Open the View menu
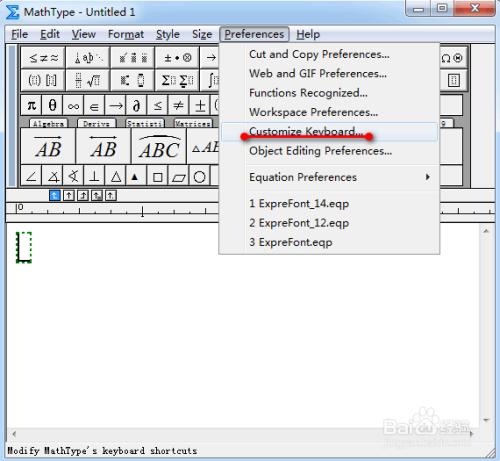Image resolution: width=500 pixels, height=461 pixels. point(84,34)
